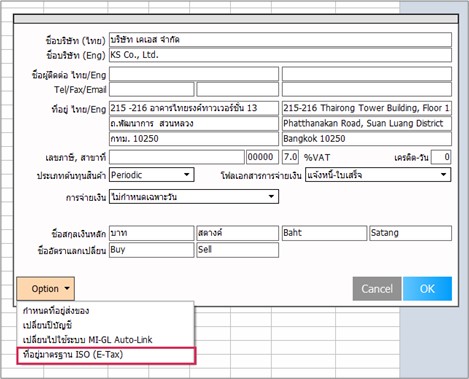469x379 pixels.
Task: Edit branch number field 00000
Action: tap(262, 157)
